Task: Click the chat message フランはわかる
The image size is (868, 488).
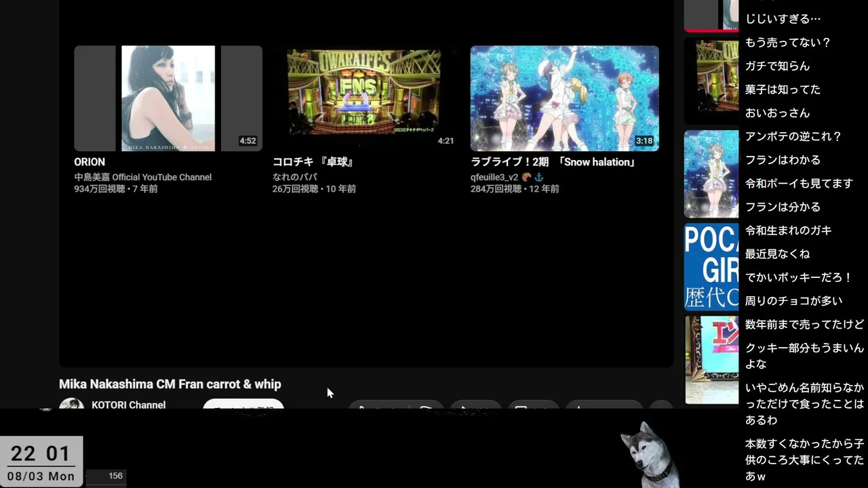Action: click(783, 160)
